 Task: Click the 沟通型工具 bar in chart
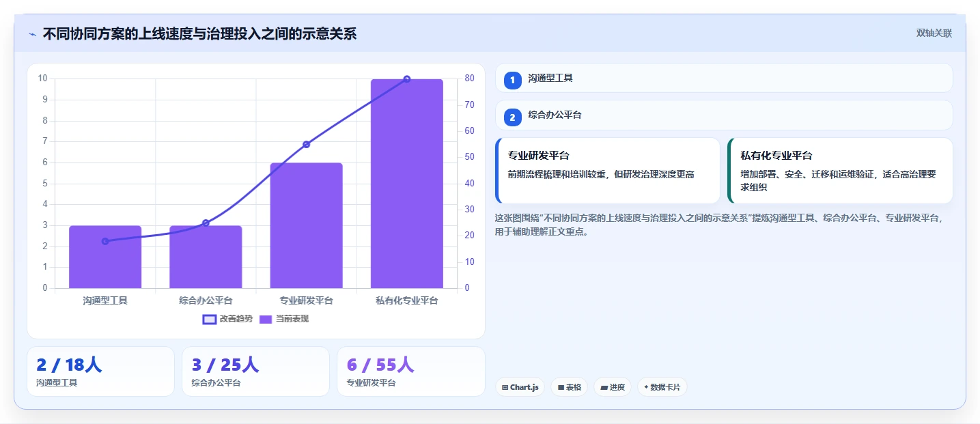[x=105, y=257]
